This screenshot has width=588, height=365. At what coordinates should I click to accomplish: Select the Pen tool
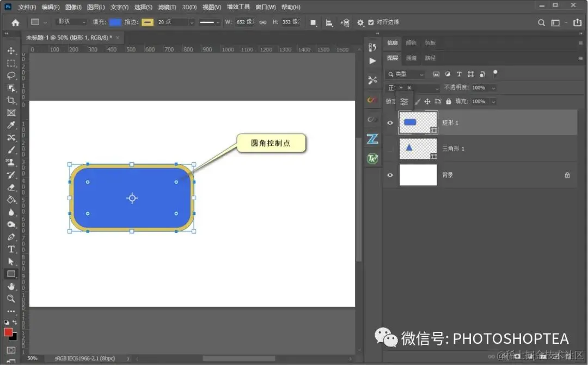pyautogui.click(x=11, y=237)
